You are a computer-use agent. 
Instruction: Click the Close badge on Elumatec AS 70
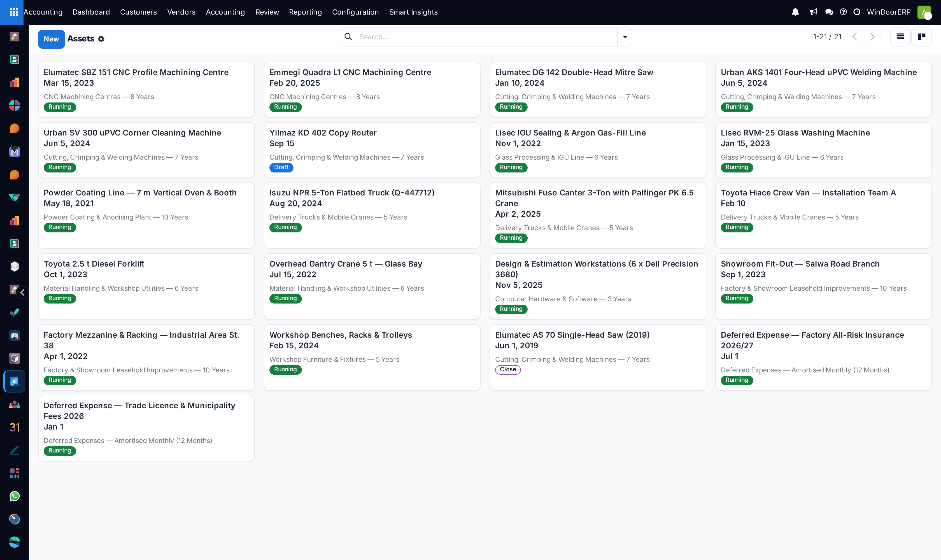coord(508,369)
